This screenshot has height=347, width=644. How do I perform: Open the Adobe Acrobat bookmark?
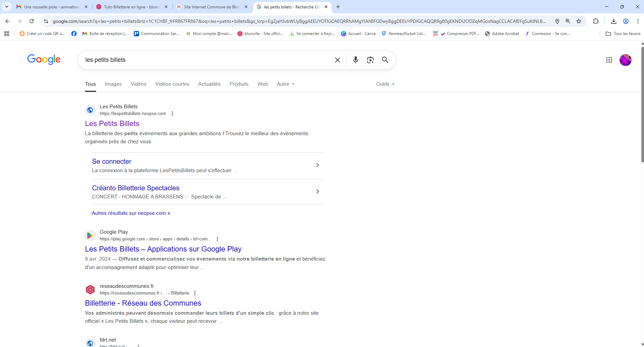(x=502, y=34)
